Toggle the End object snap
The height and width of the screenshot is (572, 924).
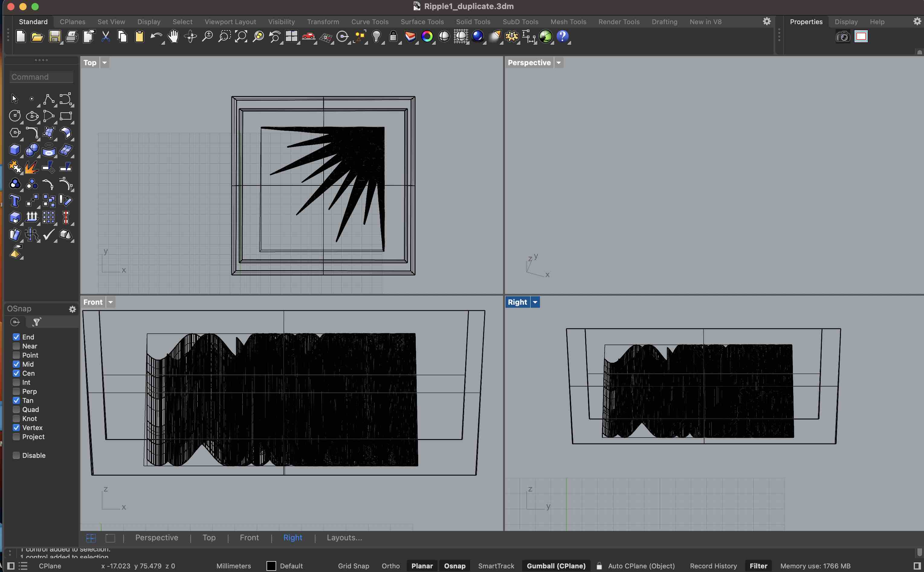(x=16, y=337)
